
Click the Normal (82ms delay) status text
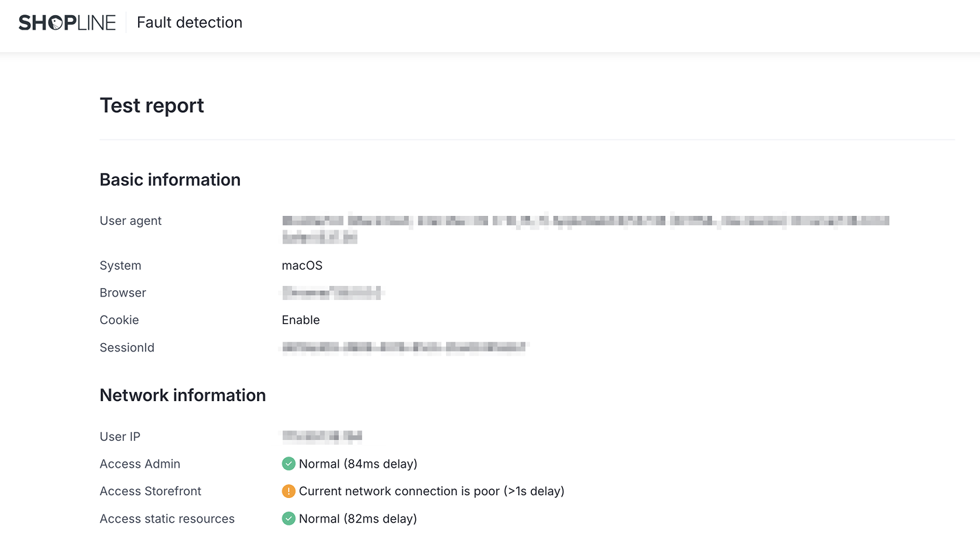click(x=358, y=519)
